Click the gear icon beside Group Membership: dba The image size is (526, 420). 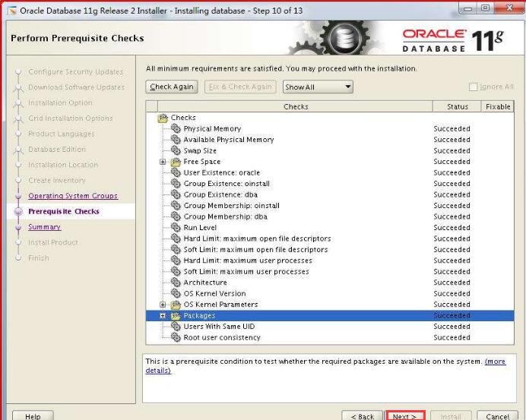(176, 216)
